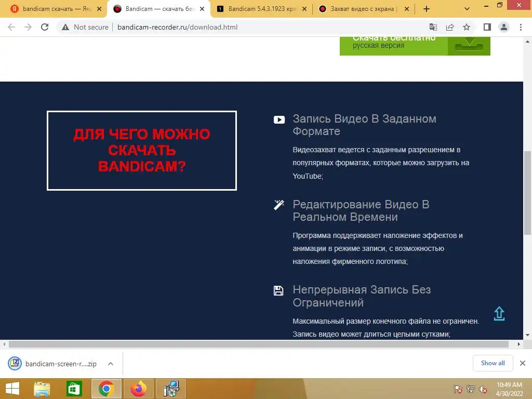Go back using the browser back arrow

tap(11, 27)
